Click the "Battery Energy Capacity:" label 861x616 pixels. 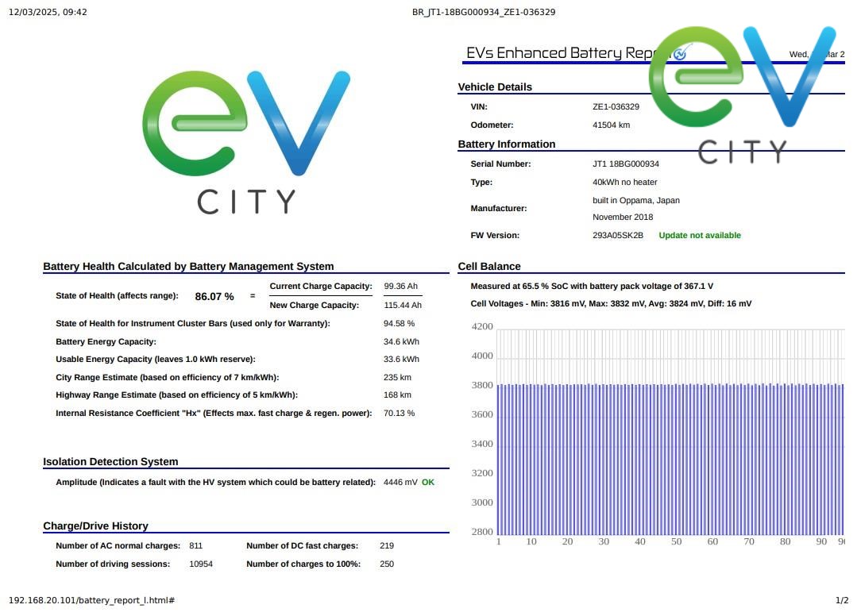click(106, 341)
